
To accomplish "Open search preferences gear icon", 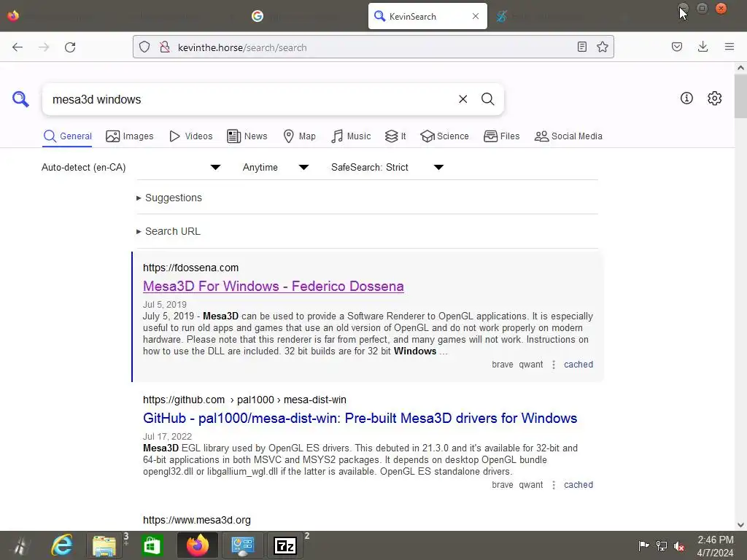I will tap(714, 98).
